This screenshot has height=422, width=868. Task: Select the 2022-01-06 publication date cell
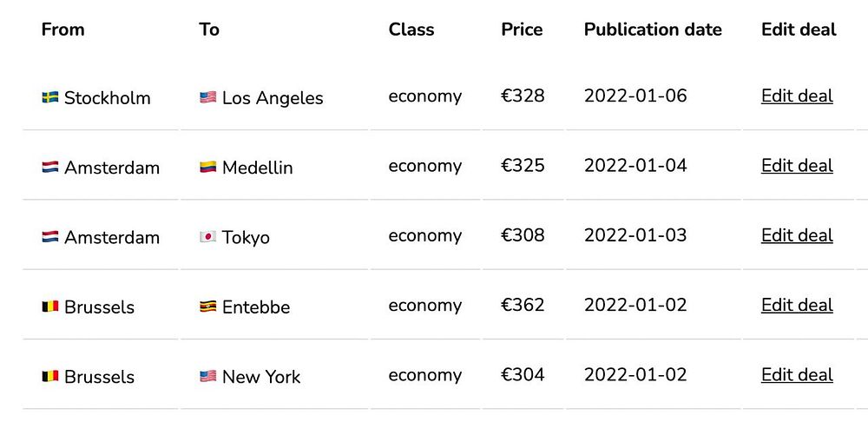[x=635, y=96]
